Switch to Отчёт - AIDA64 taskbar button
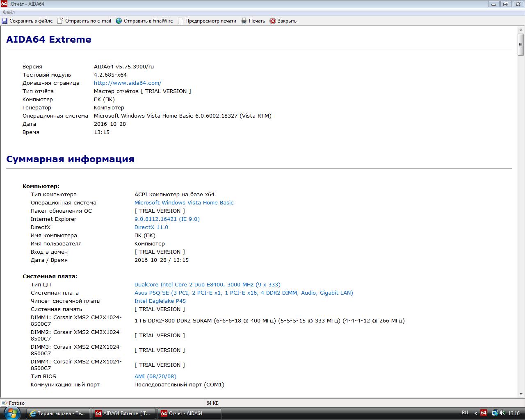 click(189, 413)
